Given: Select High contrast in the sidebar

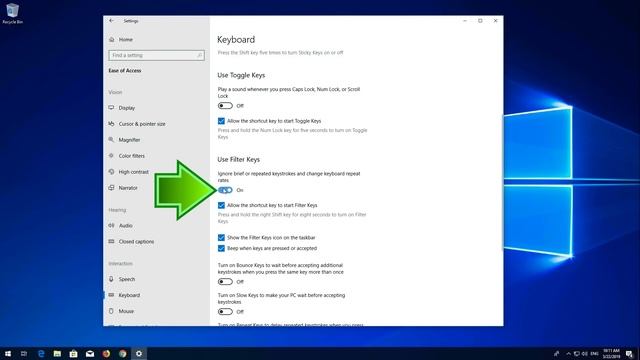Looking at the screenshot, I should 129,172.
